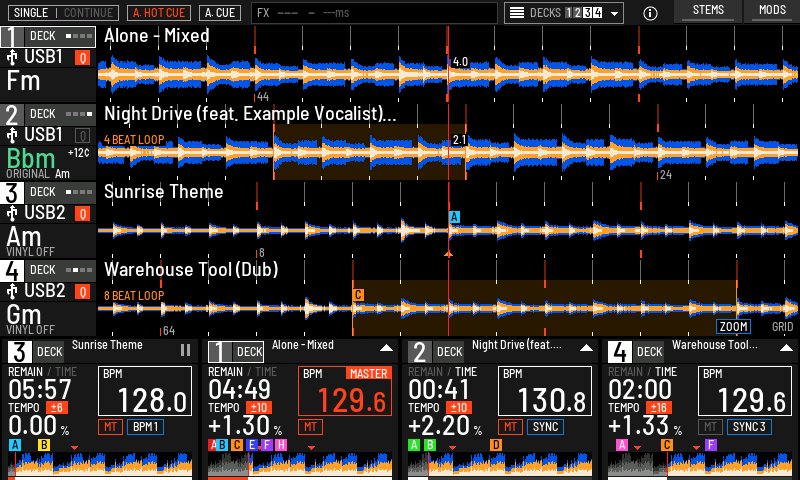Click the ZOOM button on waveform area
Screen dimensions: 800x480
733,327
